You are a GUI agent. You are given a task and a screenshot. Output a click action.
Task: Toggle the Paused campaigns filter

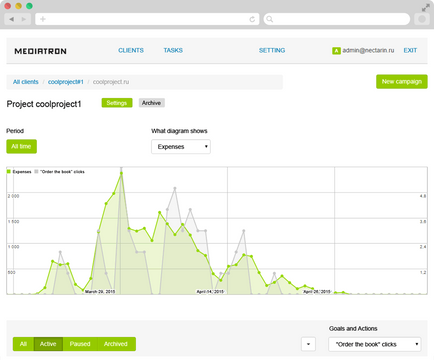coord(80,344)
